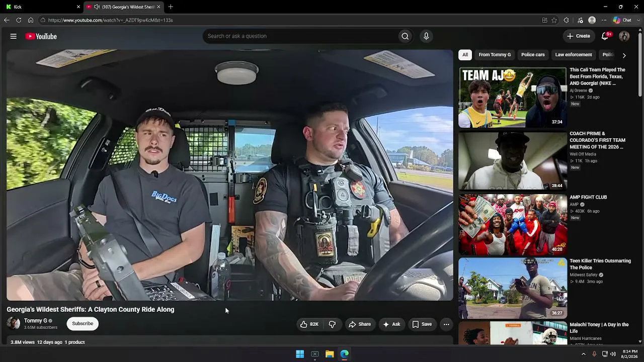Open Copilot Chat in browser toolbar
This screenshot has width=644, height=362.
622,20
